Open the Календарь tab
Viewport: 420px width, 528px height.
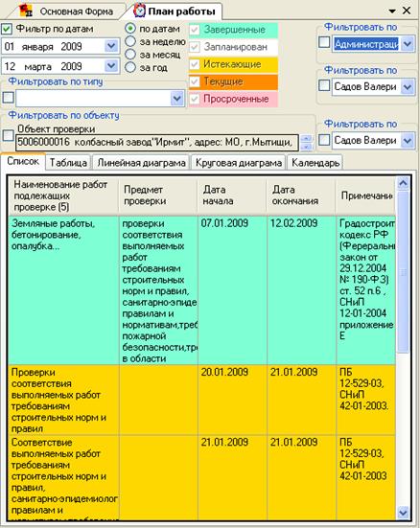(x=315, y=163)
